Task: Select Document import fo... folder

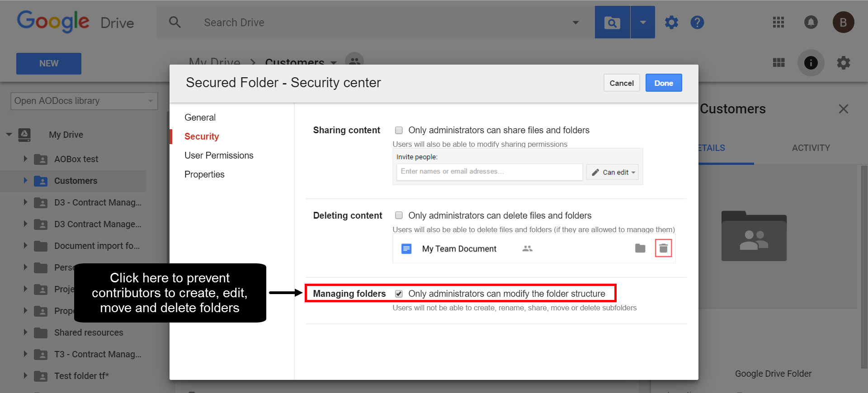Action: [x=97, y=246]
